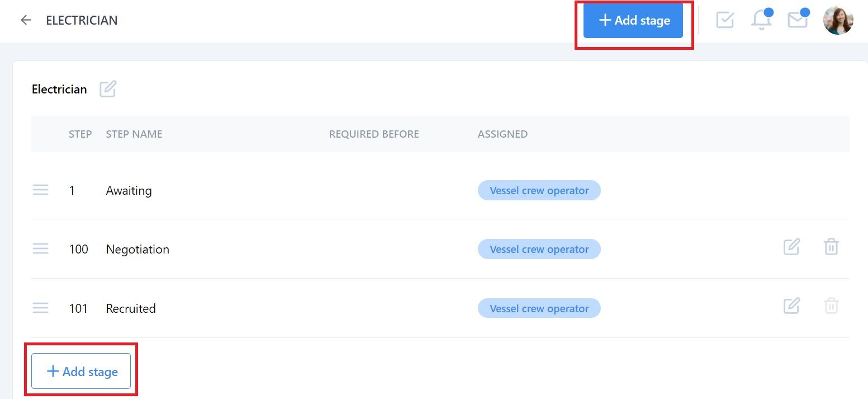Image resolution: width=868 pixels, height=399 pixels.
Task: Go back using the left arrow icon
Action: click(26, 20)
